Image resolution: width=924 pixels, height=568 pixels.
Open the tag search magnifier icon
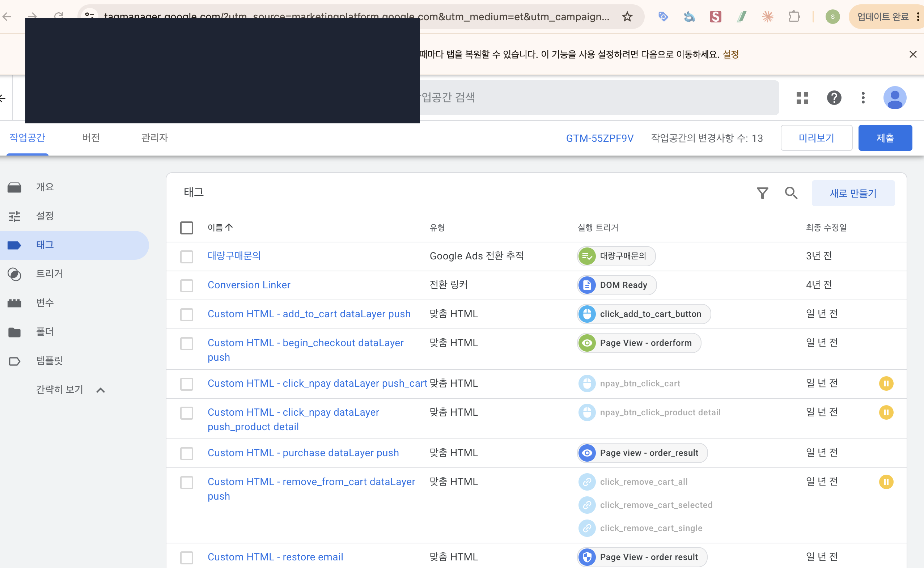tap(791, 193)
